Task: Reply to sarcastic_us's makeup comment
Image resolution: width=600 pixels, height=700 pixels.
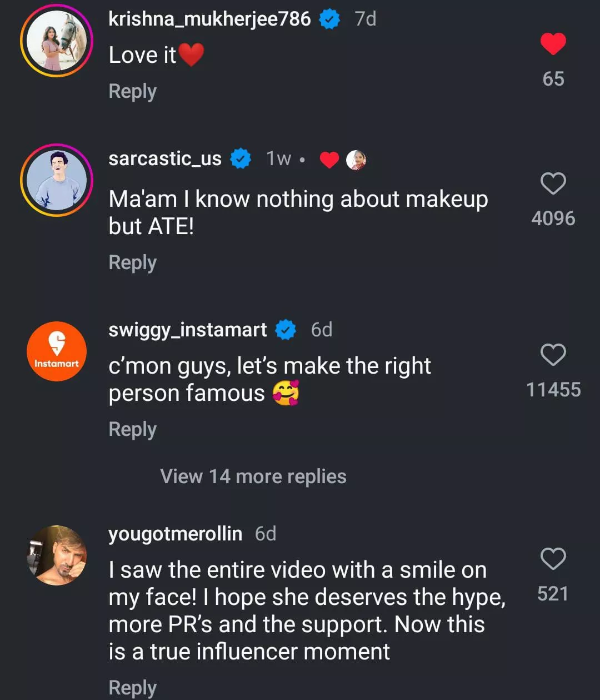Action: (133, 262)
